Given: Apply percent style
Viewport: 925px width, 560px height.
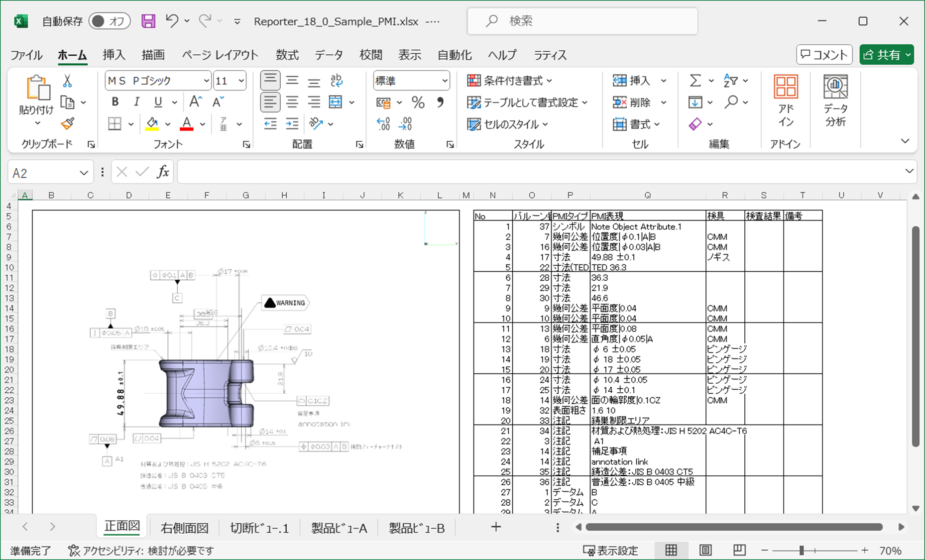Looking at the screenshot, I should pyautogui.click(x=418, y=103).
